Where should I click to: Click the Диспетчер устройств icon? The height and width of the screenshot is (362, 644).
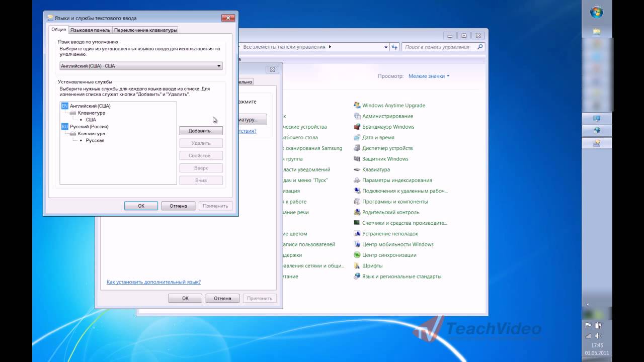pos(357,148)
